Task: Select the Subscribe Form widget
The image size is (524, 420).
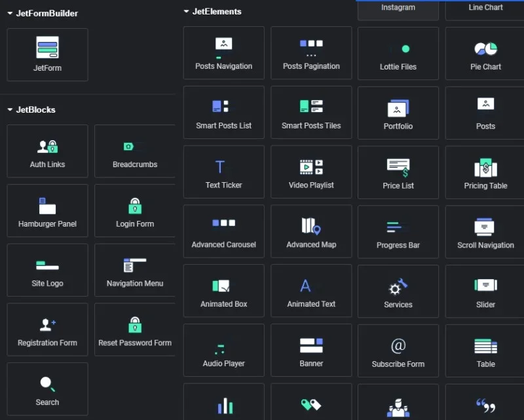Action: pyautogui.click(x=398, y=351)
